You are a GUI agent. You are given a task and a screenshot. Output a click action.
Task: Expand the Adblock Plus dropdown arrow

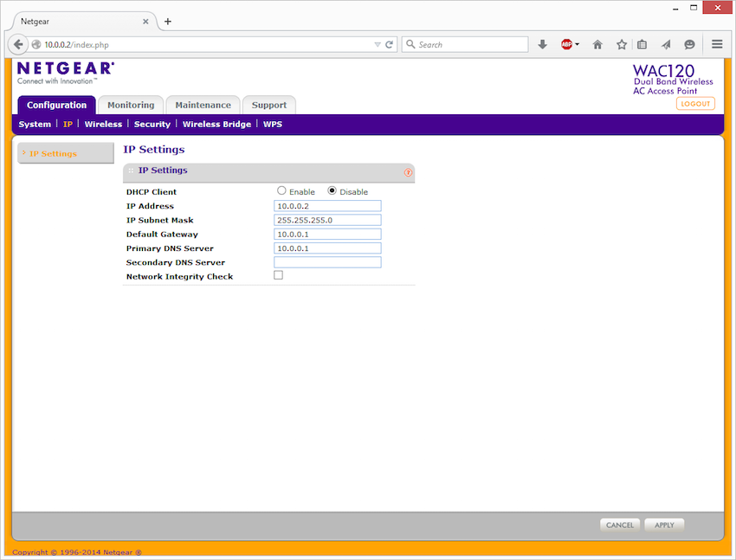click(577, 44)
